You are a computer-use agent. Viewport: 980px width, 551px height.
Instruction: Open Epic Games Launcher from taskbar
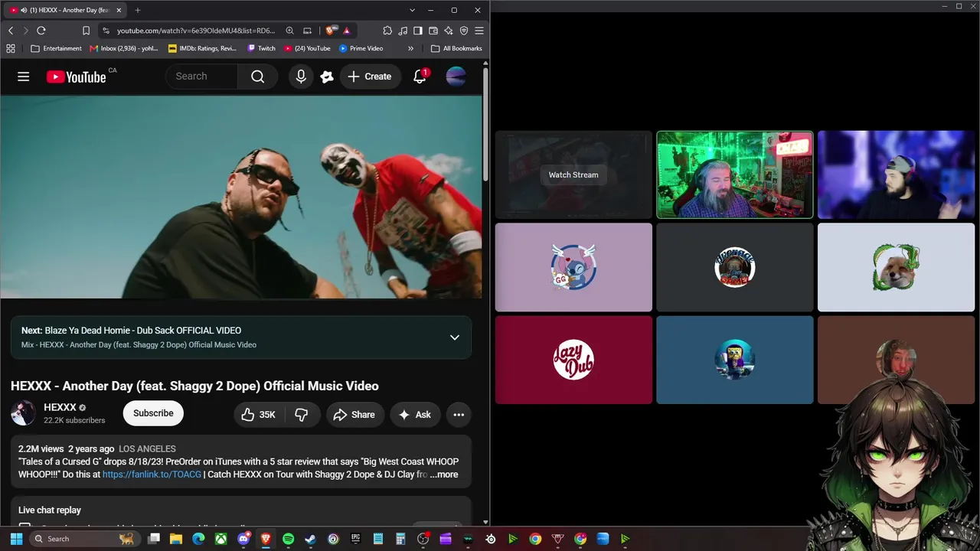pyautogui.click(x=355, y=539)
